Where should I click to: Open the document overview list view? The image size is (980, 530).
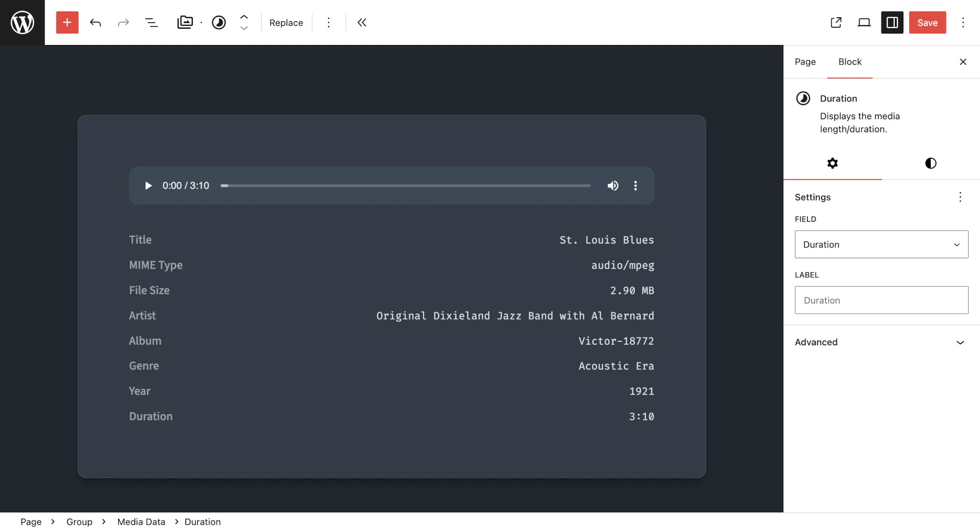(151, 22)
